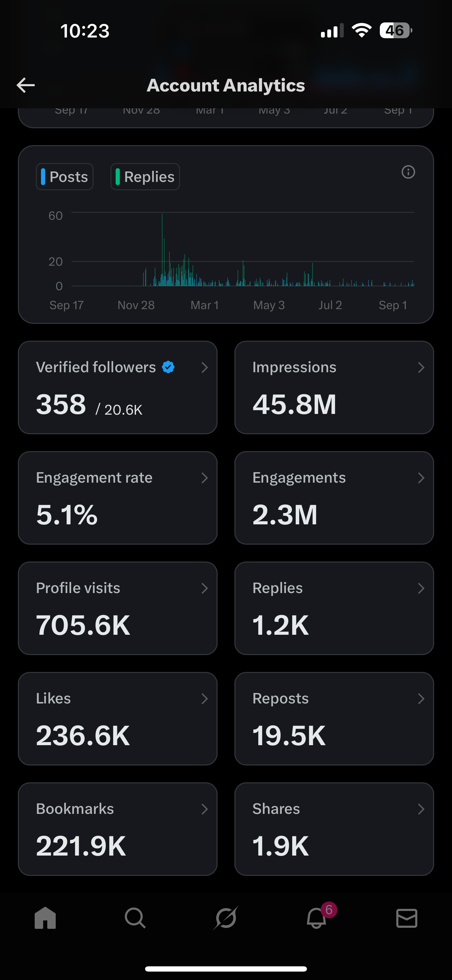Viewport: 452px width, 980px height.
Task: Open Notifications bell icon
Action: (x=316, y=918)
